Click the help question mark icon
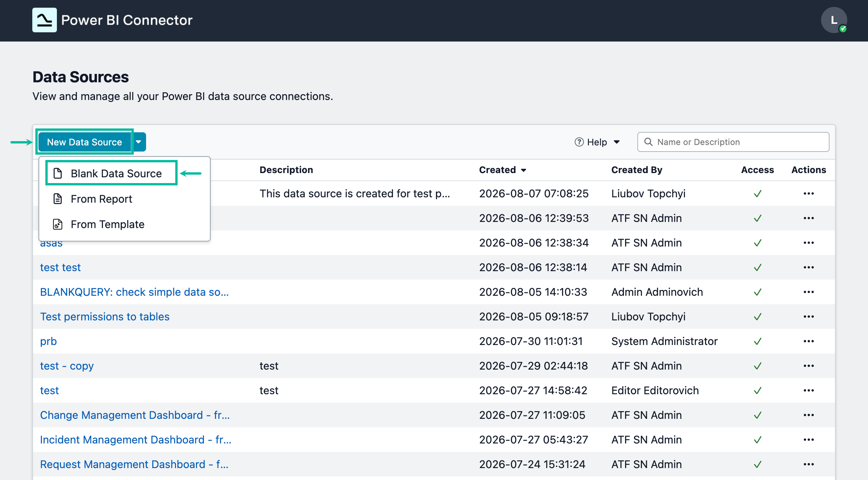 pos(579,142)
